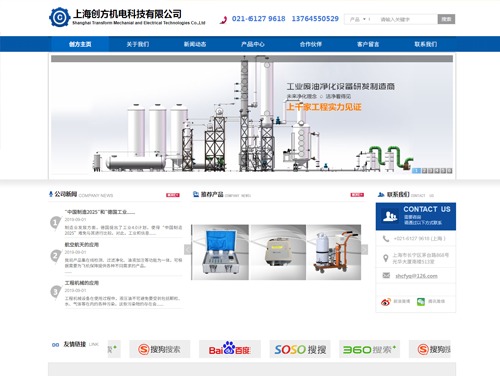The image size is (500, 376).
Task: Click the red phone icon in header
Action: 223,20
